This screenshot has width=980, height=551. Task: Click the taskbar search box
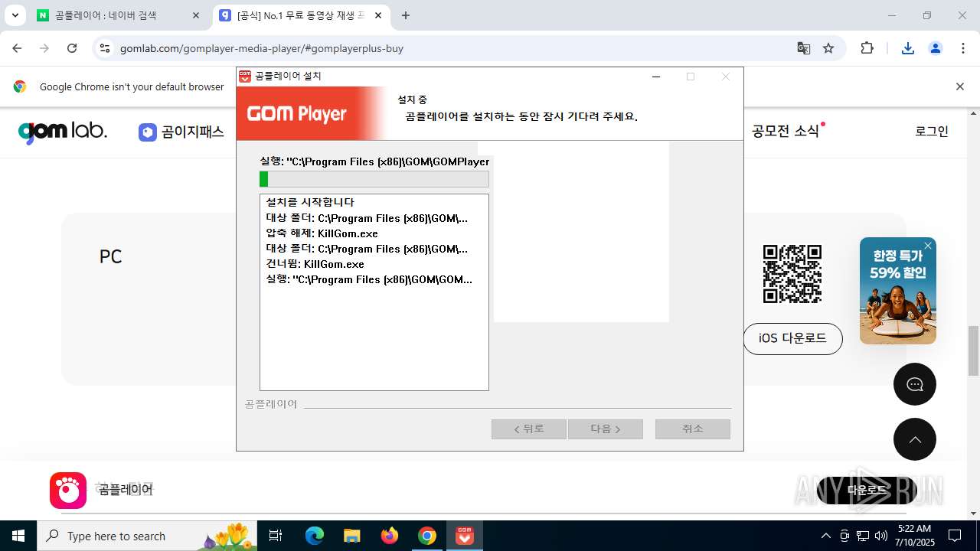[148, 536]
